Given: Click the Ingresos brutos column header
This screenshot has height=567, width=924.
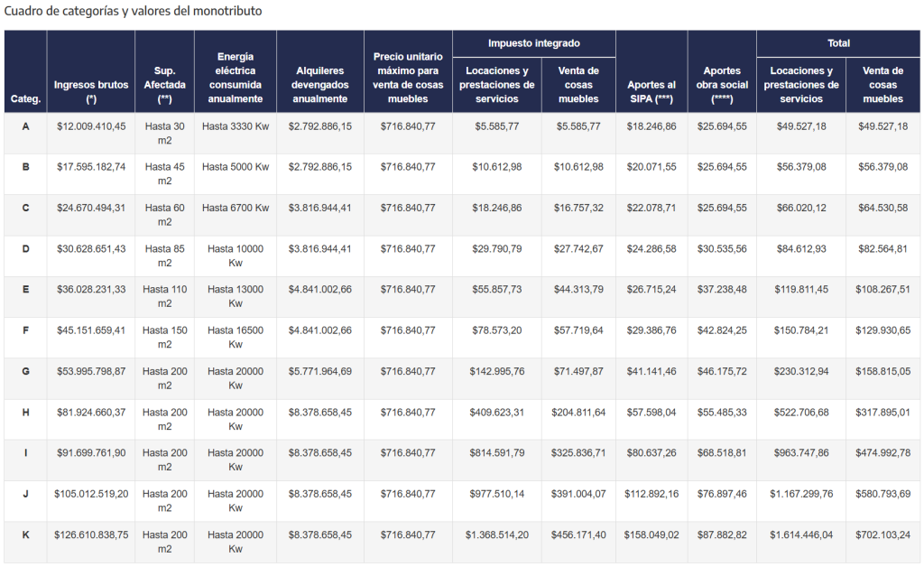Looking at the screenshot, I should click(91, 71).
